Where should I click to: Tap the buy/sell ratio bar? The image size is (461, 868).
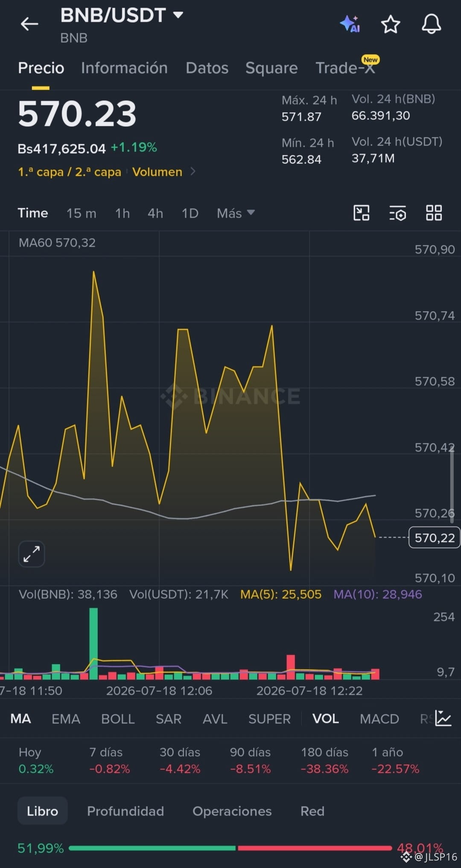click(x=230, y=848)
